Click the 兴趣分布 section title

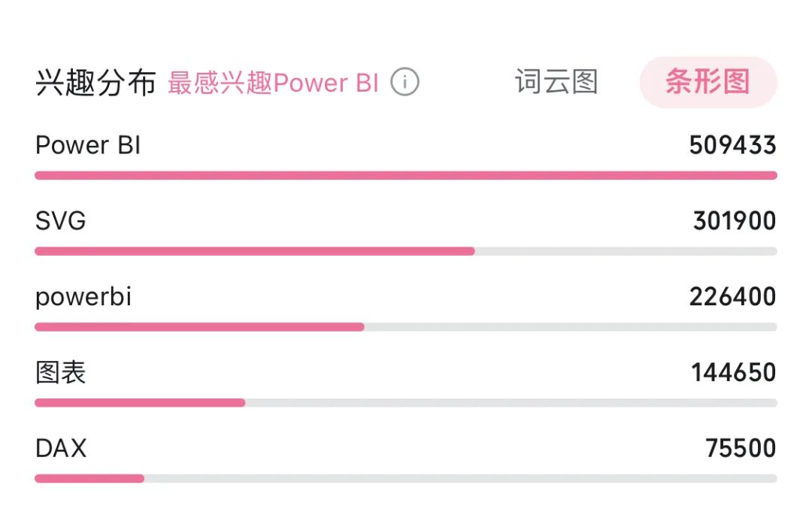95,83
